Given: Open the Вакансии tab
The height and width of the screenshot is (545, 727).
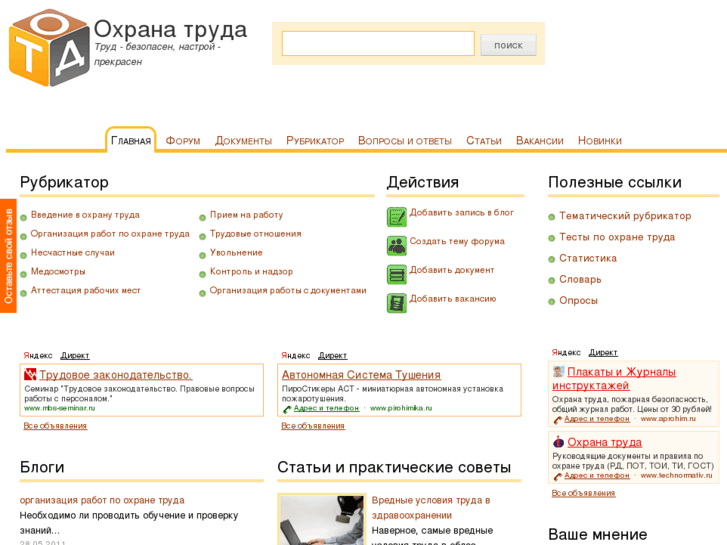Looking at the screenshot, I should [x=540, y=141].
